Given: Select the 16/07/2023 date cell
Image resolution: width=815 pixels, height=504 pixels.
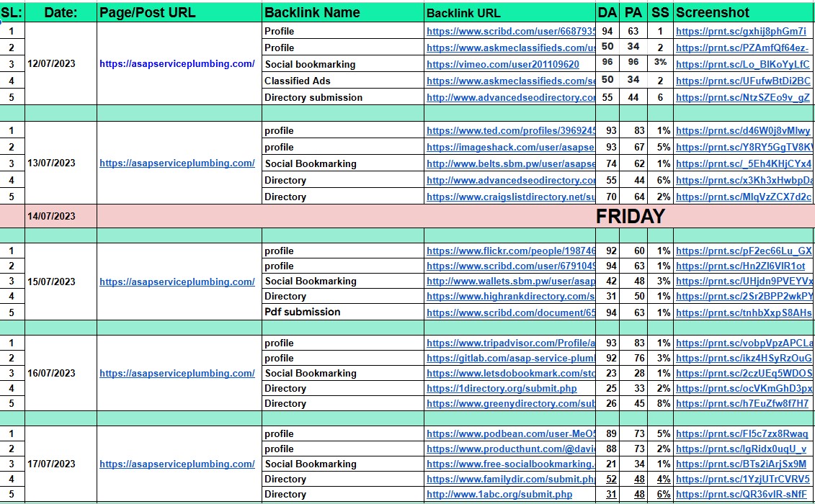Looking at the screenshot, I should click(x=61, y=373).
